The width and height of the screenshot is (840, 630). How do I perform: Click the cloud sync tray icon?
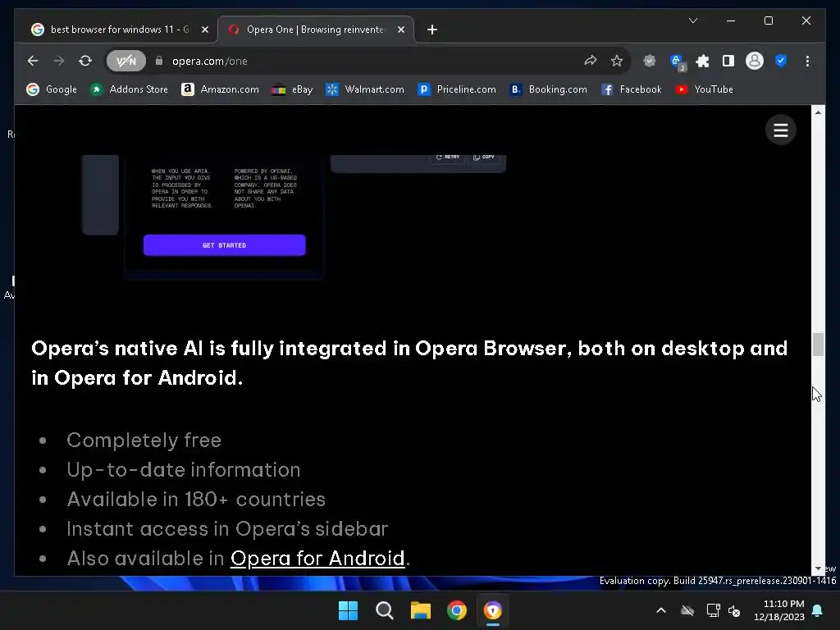click(687, 610)
